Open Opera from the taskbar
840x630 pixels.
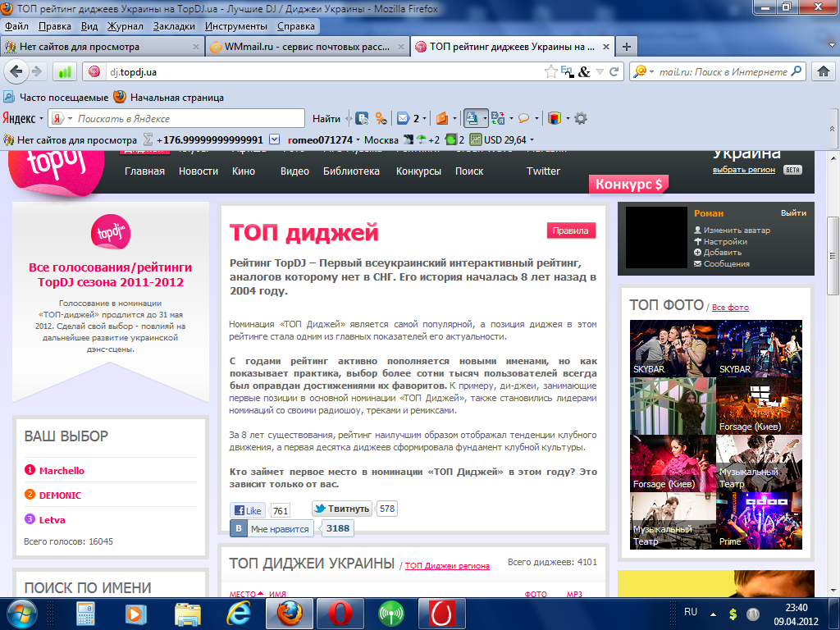[x=340, y=614]
